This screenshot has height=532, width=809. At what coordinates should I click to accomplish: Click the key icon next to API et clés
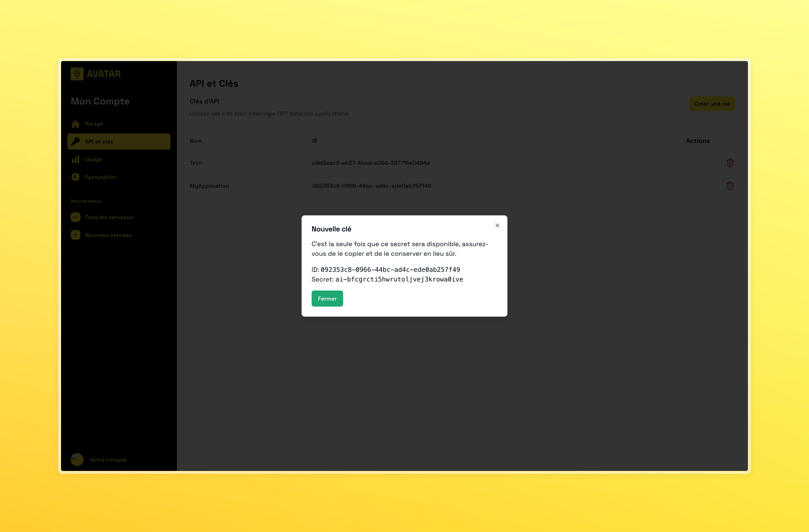(76, 141)
